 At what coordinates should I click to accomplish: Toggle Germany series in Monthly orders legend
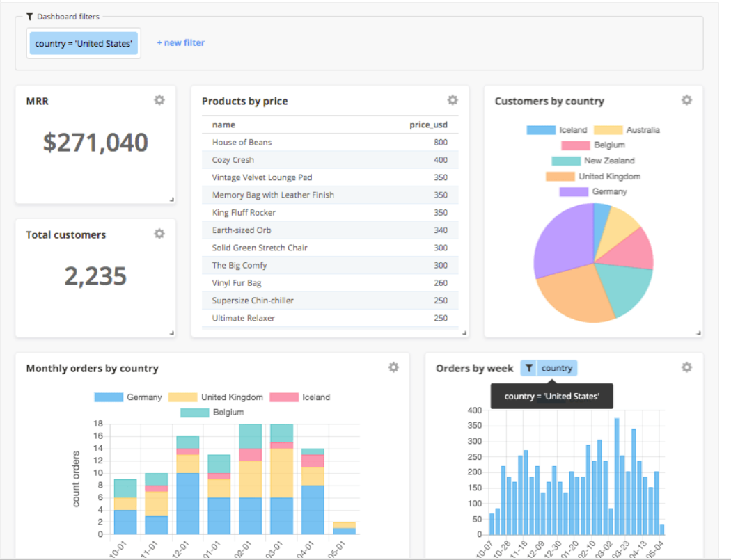tap(128, 397)
